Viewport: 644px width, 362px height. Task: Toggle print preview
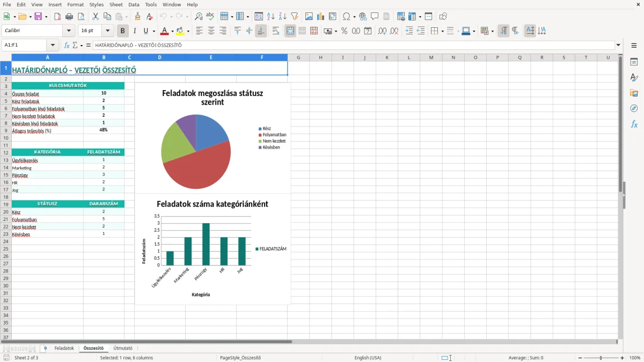click(80, 17)
